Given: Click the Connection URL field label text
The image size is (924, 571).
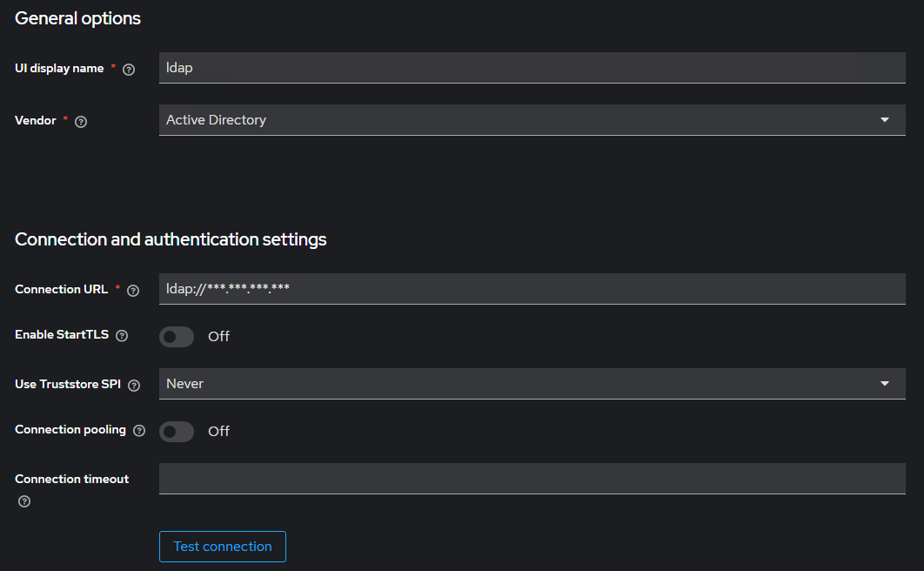Looking at the screenshot, I should [61, 290].
